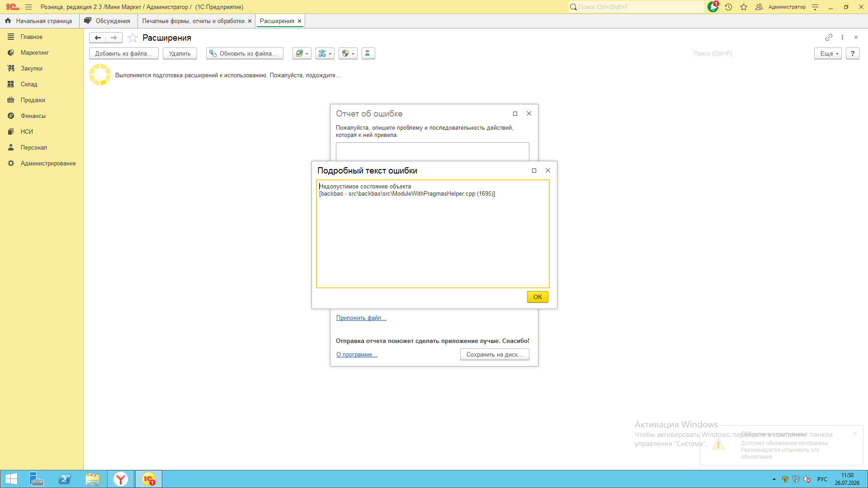This screenshot has width=868, height=488.
Task: Click the Удалить button
Action: (179, 53)
